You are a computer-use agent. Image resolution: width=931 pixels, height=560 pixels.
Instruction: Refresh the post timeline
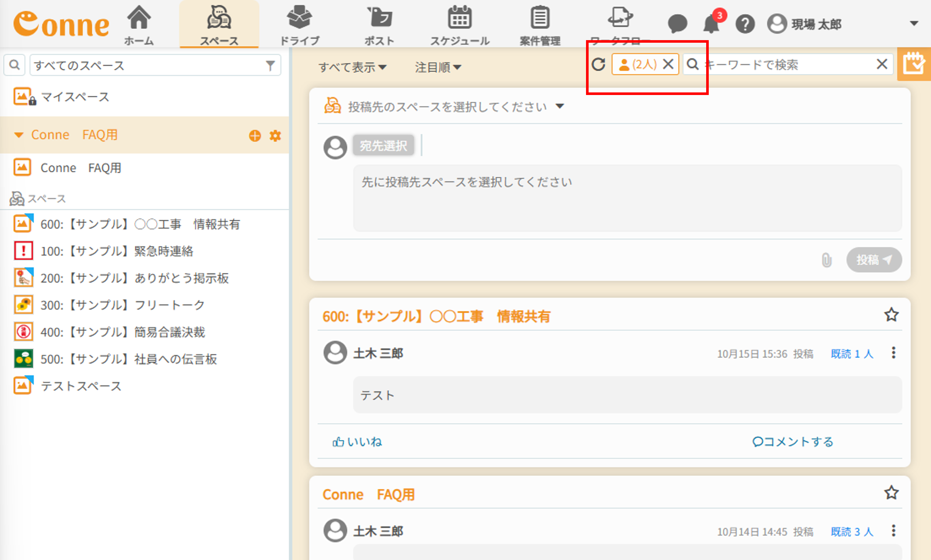pos(598,64)
